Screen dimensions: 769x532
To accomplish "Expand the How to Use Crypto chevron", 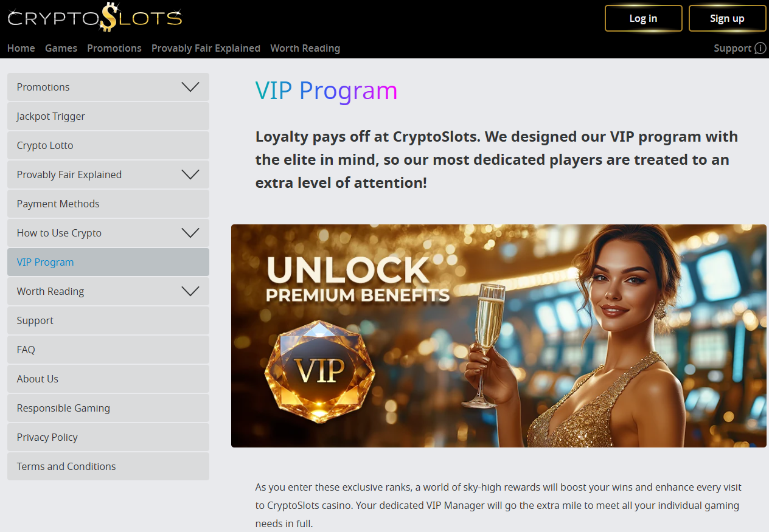I will [x=190, y=233].
